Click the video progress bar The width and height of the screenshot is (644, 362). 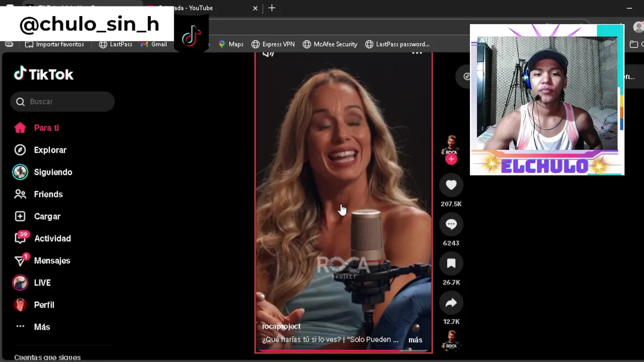(x=344, y=351)
